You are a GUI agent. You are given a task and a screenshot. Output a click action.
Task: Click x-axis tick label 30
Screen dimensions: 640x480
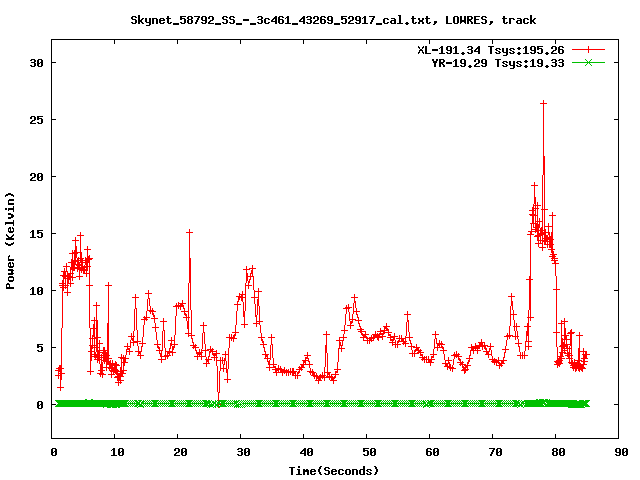[243, 452]
